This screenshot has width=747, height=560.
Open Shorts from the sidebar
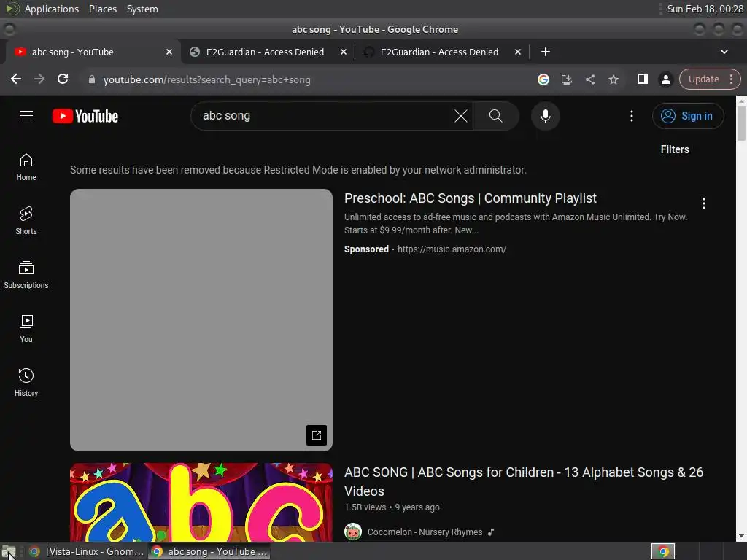pyautogui.click(x=26, y=221)
